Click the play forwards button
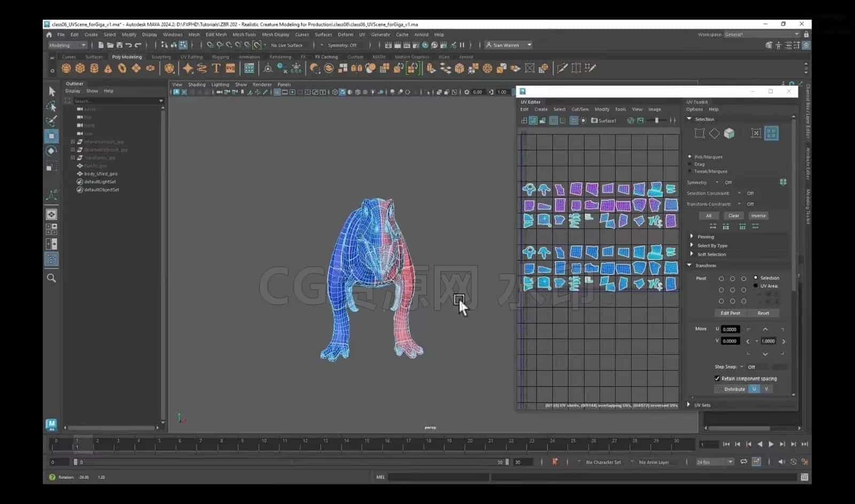 point(771,444)
